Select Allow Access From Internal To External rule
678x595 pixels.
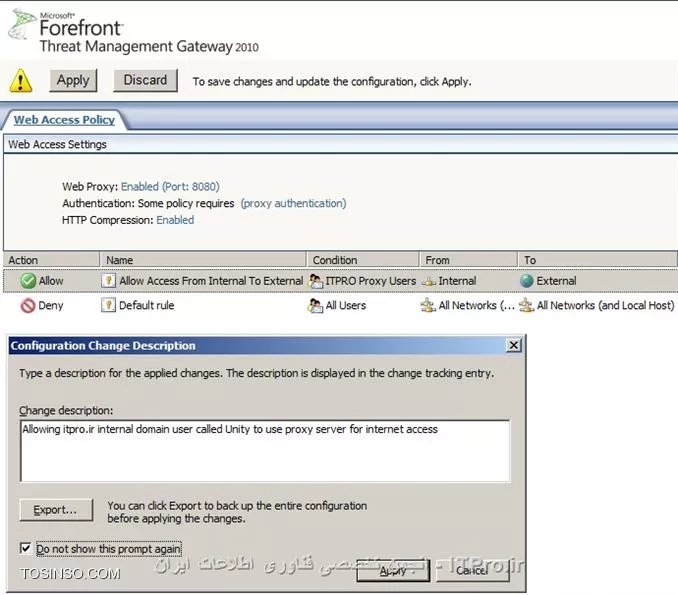pyautogui.click(x=211, y=281)
